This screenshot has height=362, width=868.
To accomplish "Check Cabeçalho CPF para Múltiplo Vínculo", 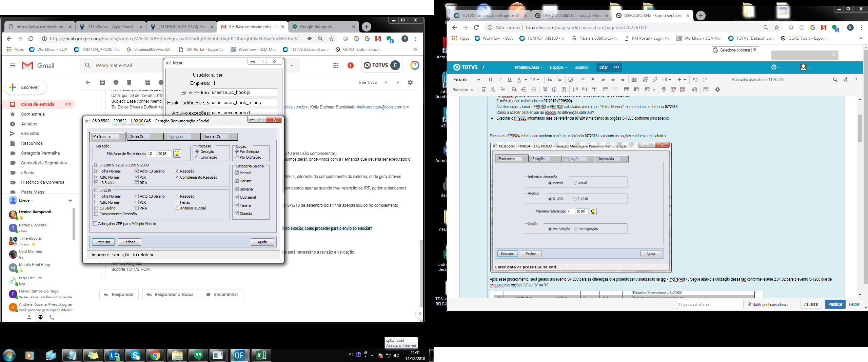I will pyautogui.click(x=95, y=224).
